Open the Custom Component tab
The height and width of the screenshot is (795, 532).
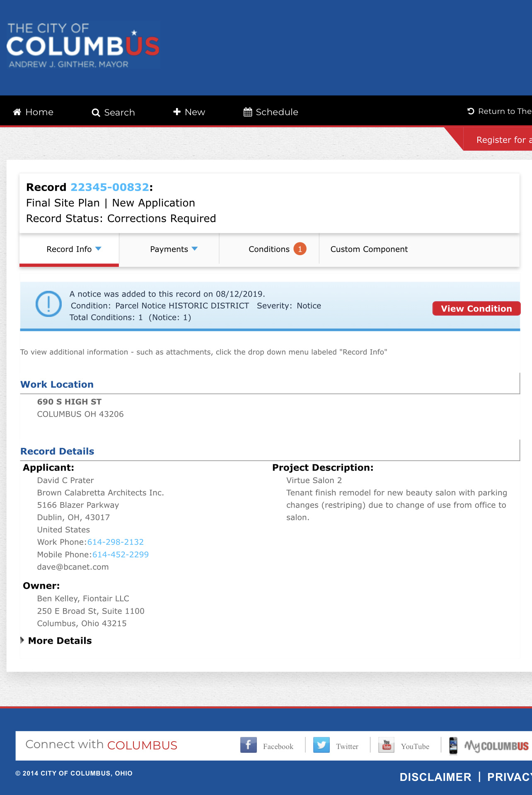point(369,249)
